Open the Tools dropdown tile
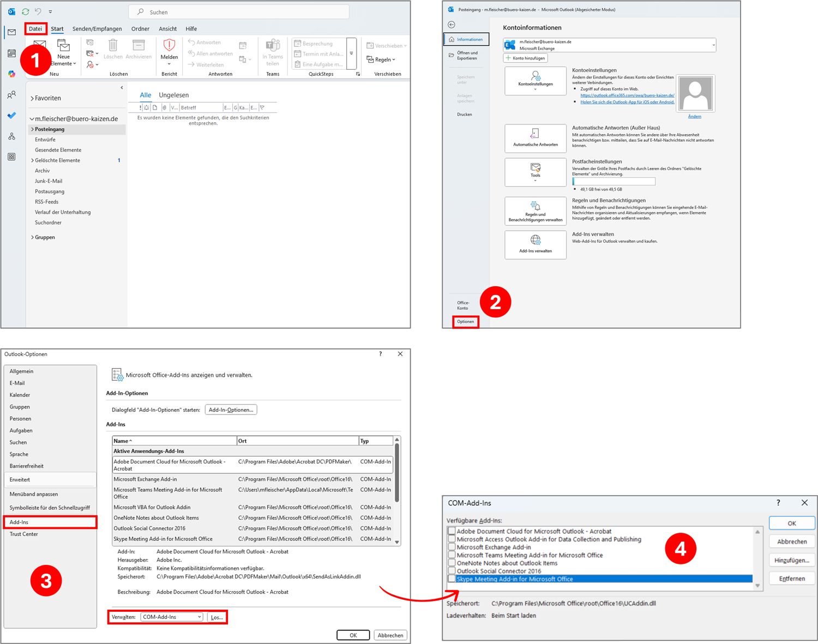 coord(536,172)
